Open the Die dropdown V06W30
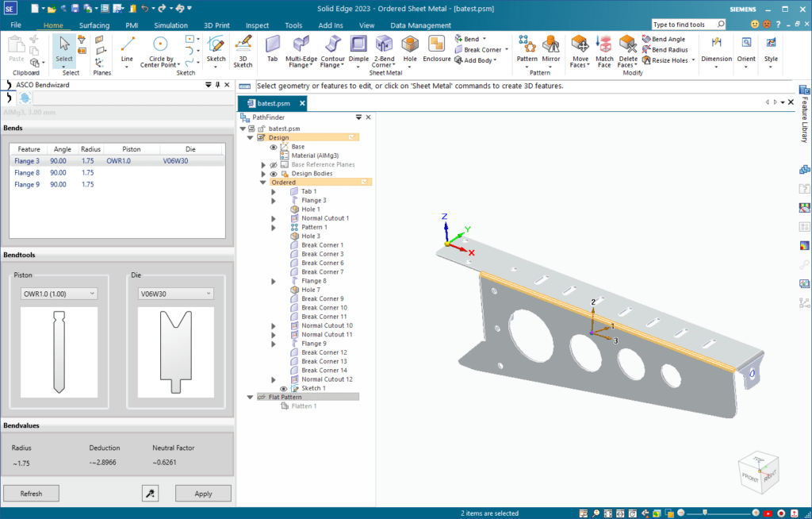 coord(175,294)
